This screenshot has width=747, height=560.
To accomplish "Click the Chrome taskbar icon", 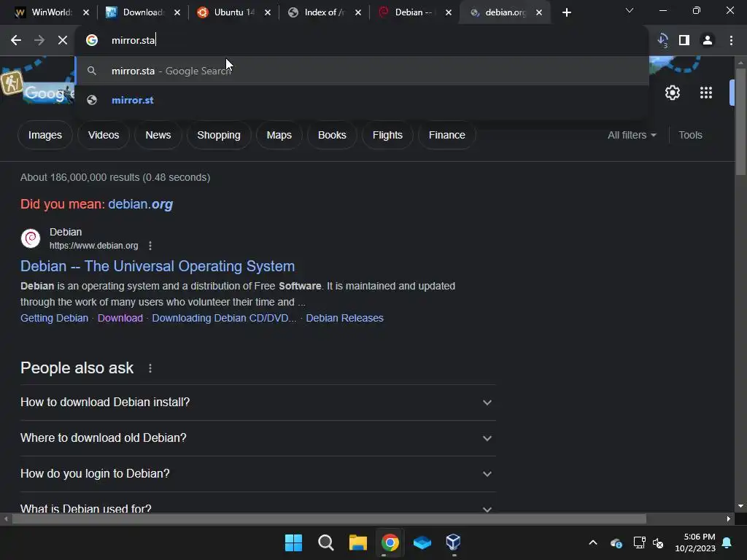I will tap(390, 542).
